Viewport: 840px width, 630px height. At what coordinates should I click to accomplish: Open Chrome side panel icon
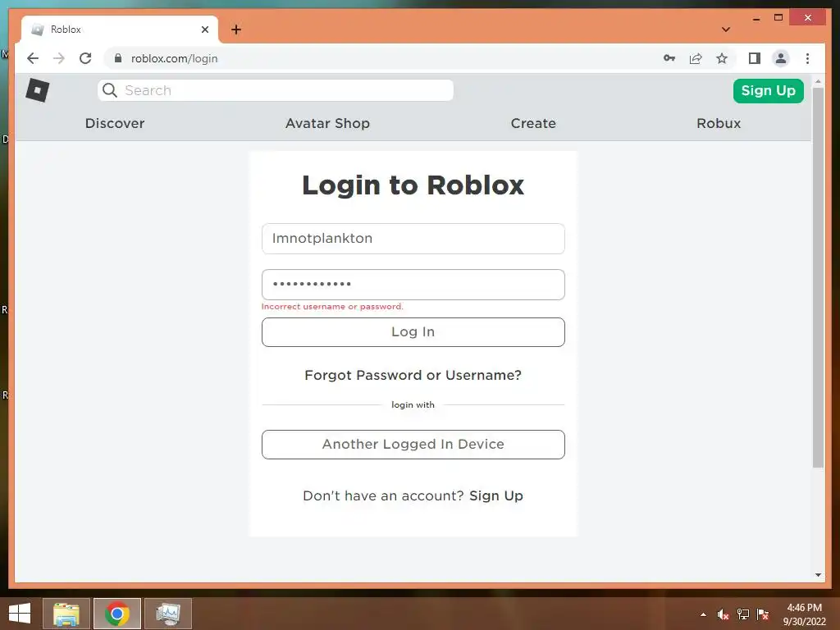755,58
